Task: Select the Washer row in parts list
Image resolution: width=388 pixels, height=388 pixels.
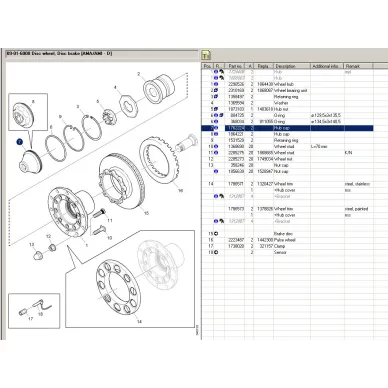Action: pos(288,103)
